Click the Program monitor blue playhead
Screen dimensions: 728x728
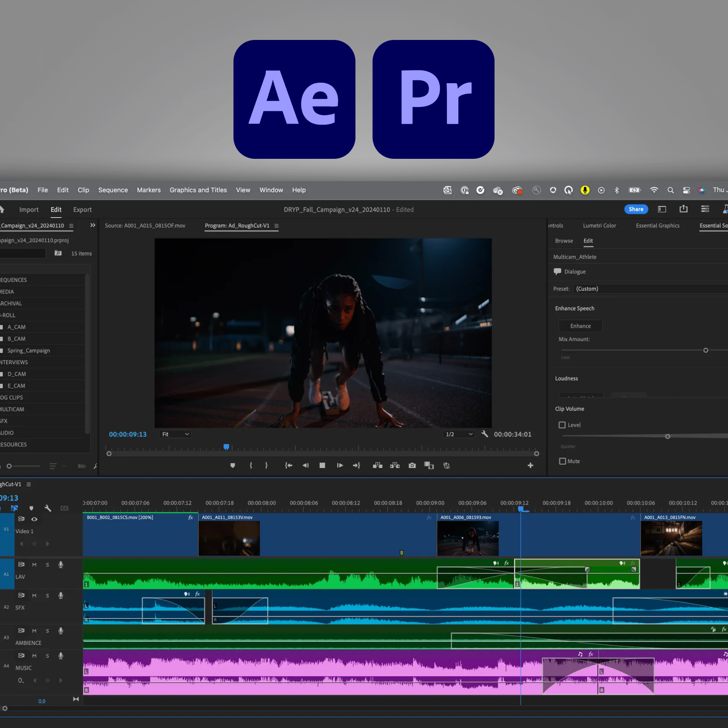pos(226,447)
